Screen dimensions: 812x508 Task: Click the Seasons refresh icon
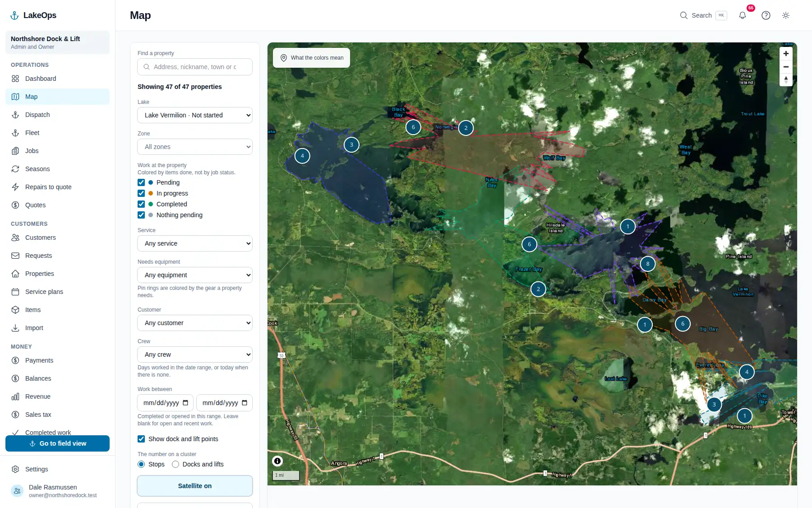pyautogui.click(x=15, y=169)
